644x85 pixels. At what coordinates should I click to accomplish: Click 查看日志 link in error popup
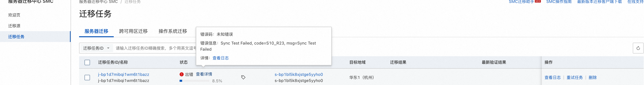coord(220,58)
